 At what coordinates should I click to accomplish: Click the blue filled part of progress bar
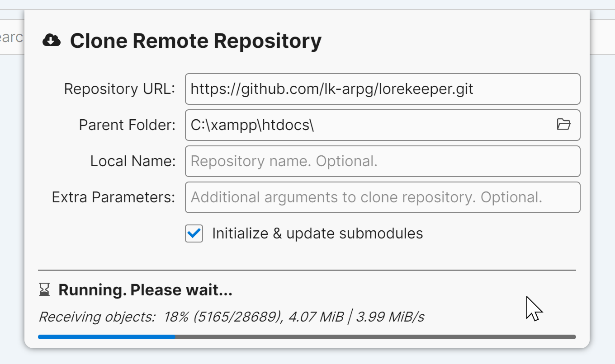point(106,337)
